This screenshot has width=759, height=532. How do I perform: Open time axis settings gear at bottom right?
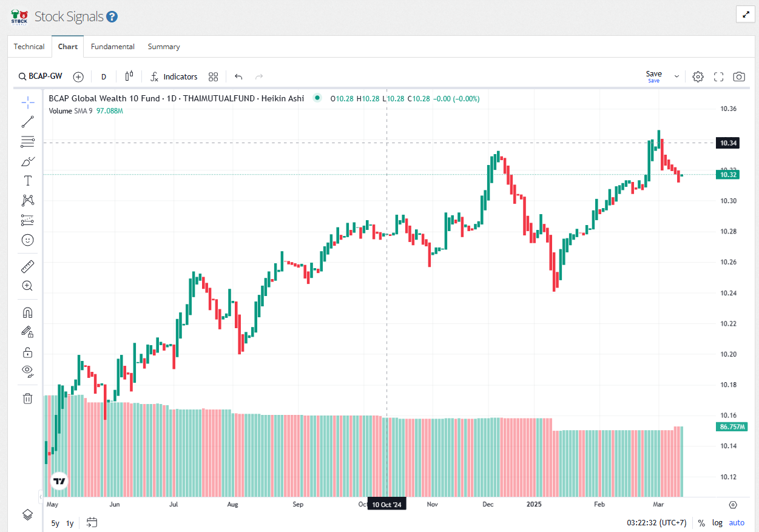pyautogui.click(x=733, y=505)
